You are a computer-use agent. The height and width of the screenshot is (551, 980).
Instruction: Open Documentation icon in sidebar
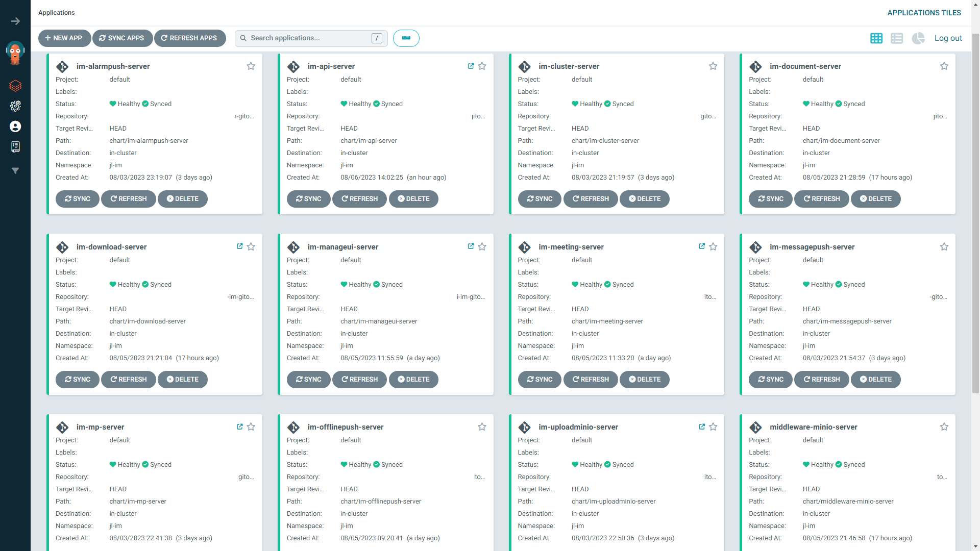(15, 147)
